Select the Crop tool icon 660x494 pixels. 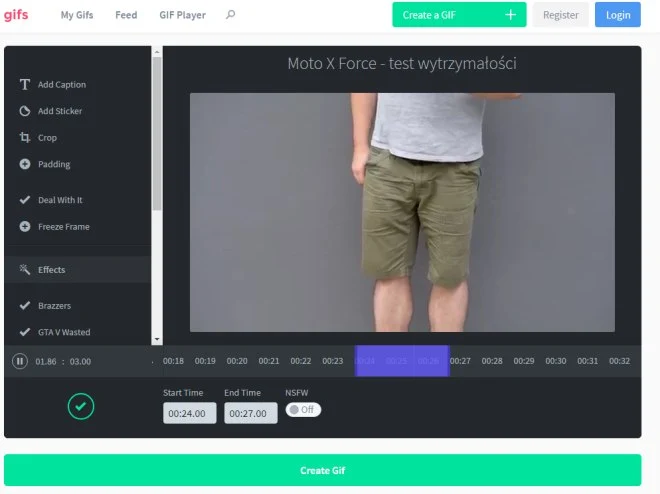[25, 138]
